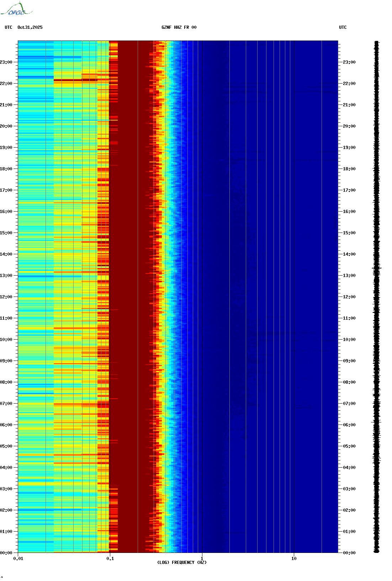392x581 pixels.
Task: Click the 10 Hz frequency axis label
Action: [294, 559]
